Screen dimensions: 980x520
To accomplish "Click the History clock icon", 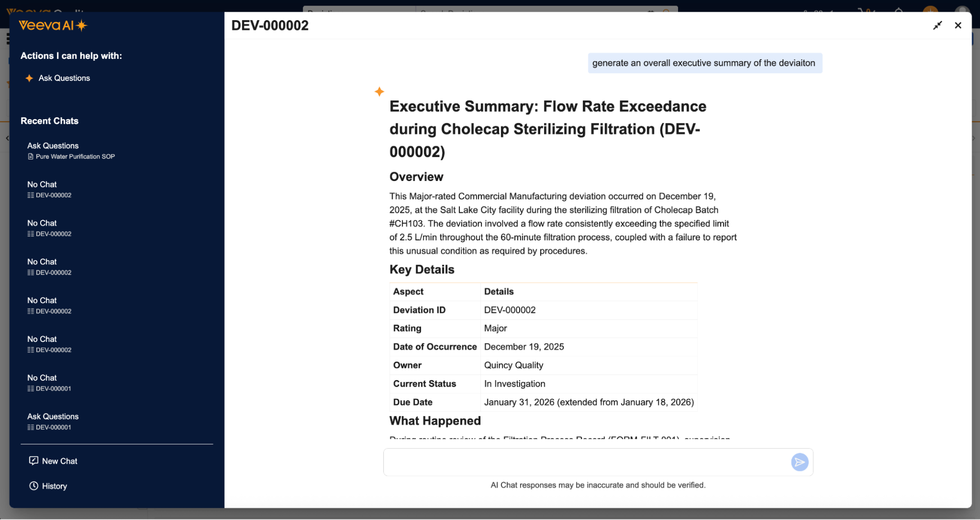I will pos(33,486).
